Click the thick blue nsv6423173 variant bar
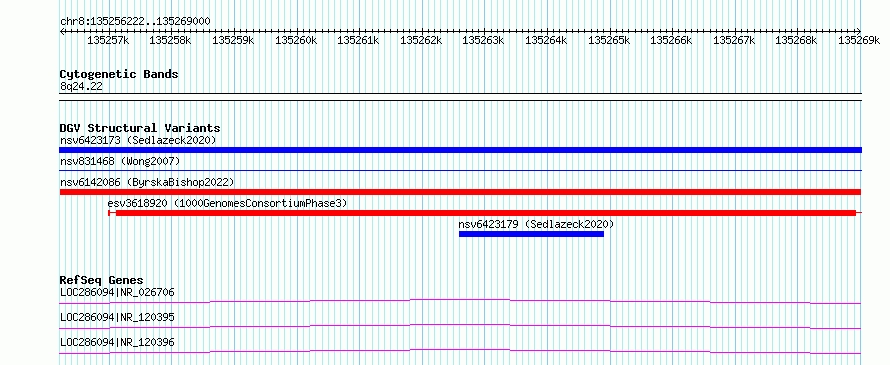This screenshot has width=890, height=365. click(x=460, y=150)
